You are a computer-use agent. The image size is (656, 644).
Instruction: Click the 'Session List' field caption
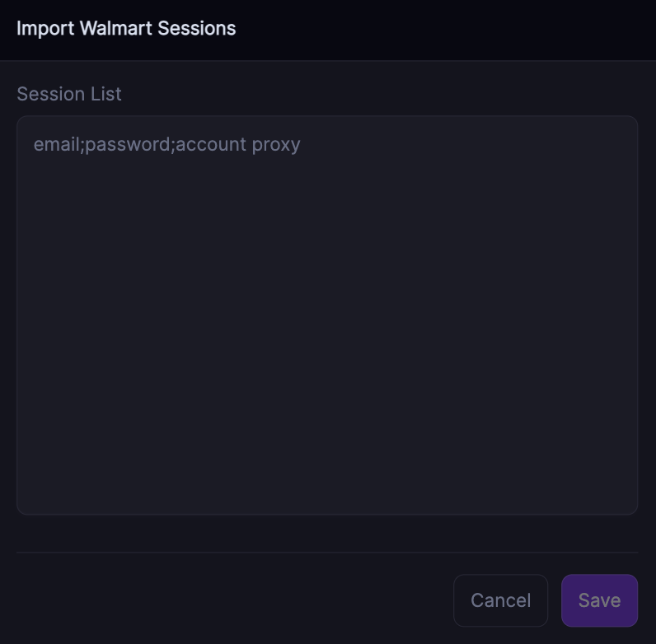tap(69, 94)
